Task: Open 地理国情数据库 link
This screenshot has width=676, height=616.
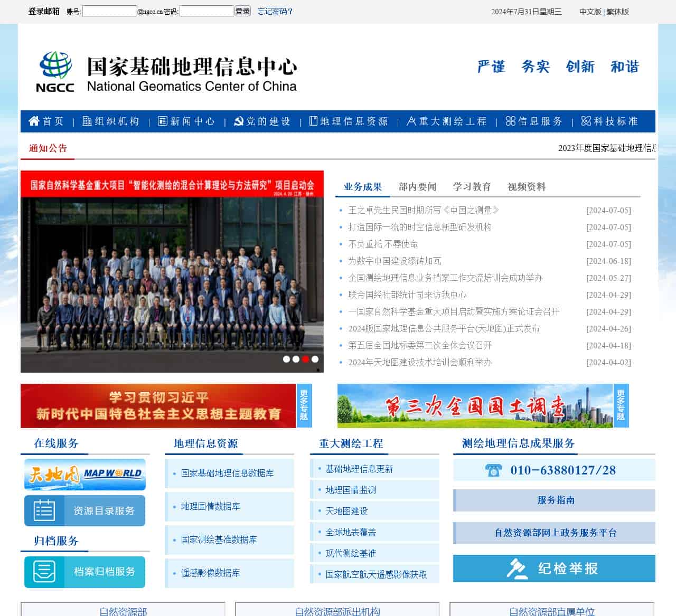Action: click(210, 506)
